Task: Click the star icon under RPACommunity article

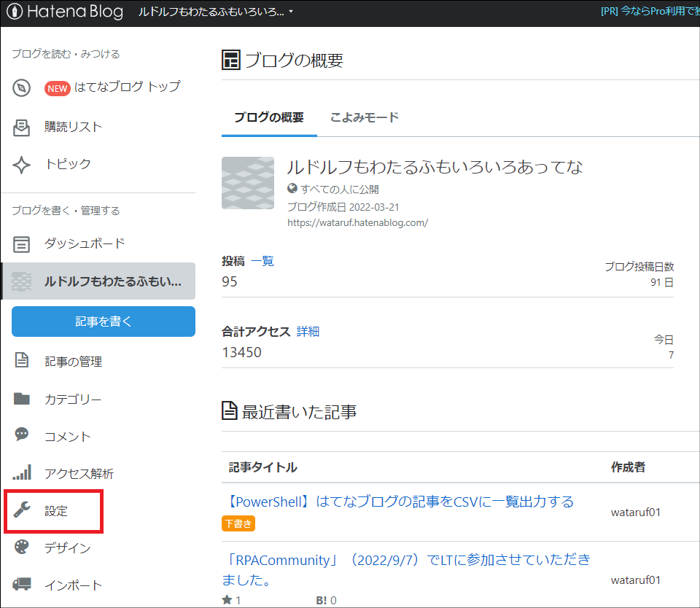Action: point(227,600)
